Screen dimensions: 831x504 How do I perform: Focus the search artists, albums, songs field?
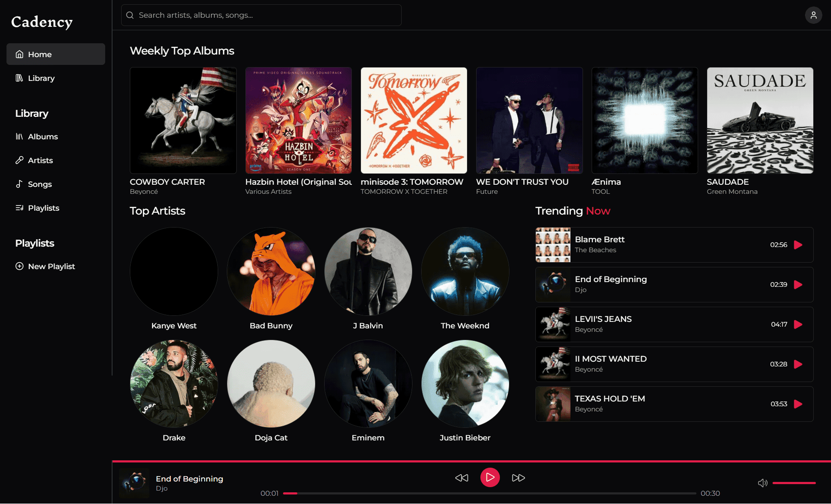261,15
